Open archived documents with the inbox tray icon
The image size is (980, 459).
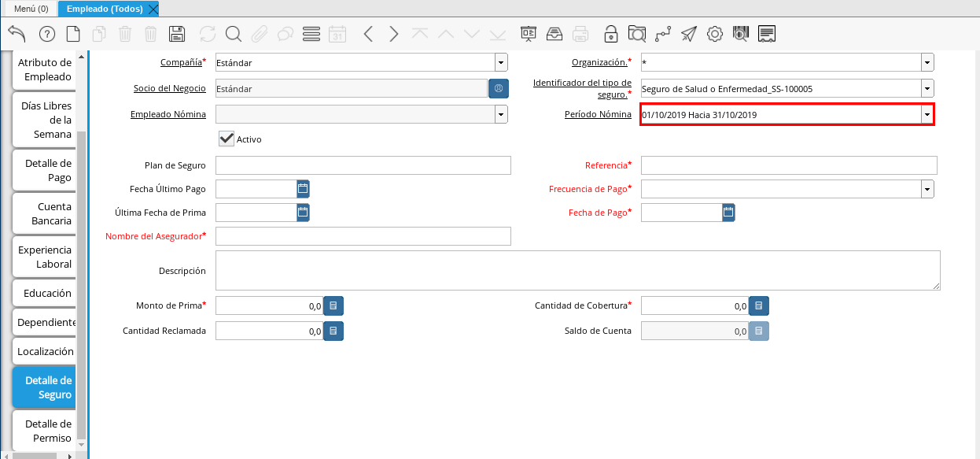point(554,34)
